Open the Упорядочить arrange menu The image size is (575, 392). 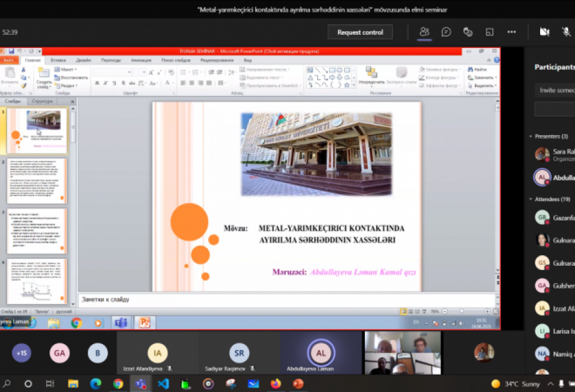pyautogui.click(x=371, y=75)
